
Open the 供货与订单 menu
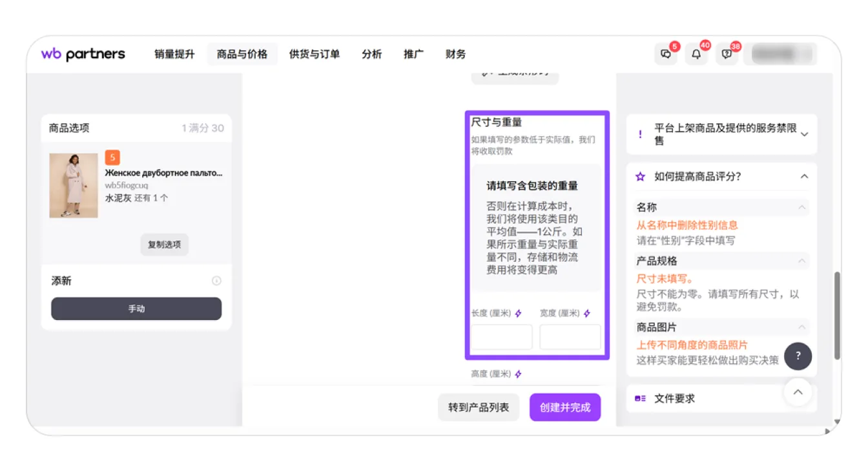tap(315, 54)
